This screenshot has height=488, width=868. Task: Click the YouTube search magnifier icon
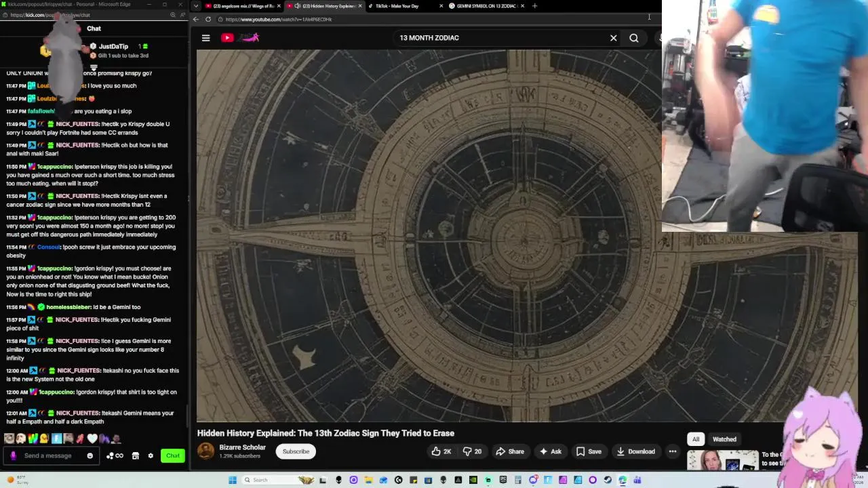[x=634, y=38]
